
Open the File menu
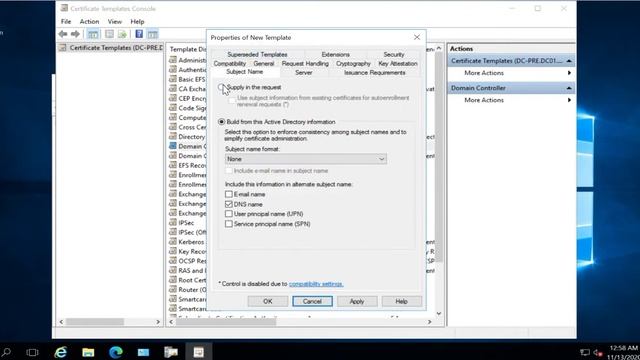click(x=66, y=21)
